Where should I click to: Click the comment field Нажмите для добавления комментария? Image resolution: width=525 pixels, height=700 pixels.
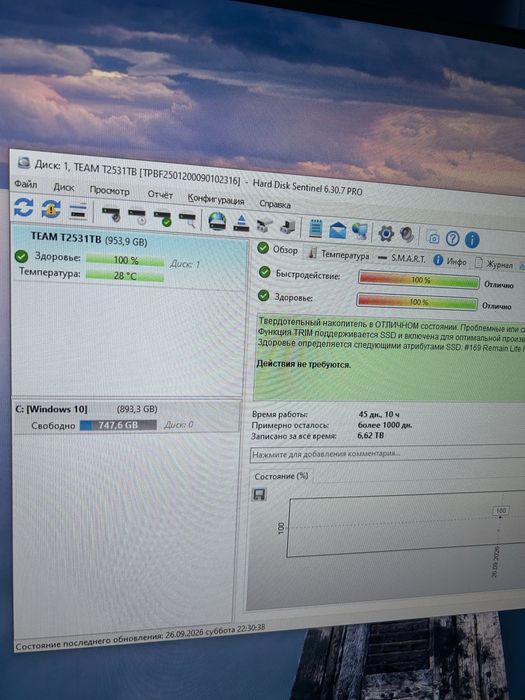[388, 455]
